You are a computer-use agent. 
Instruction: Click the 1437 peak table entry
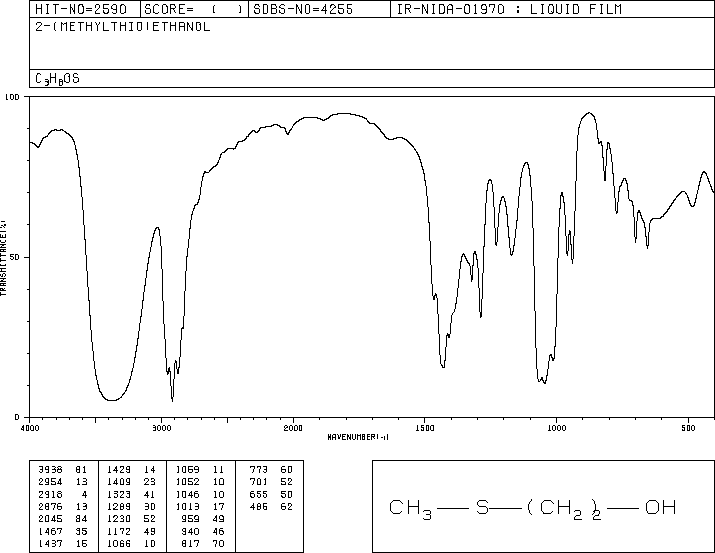coord(62,543)
